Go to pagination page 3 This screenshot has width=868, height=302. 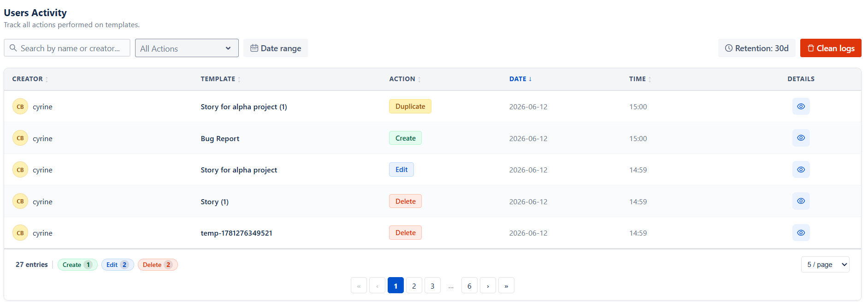(432, 285)
